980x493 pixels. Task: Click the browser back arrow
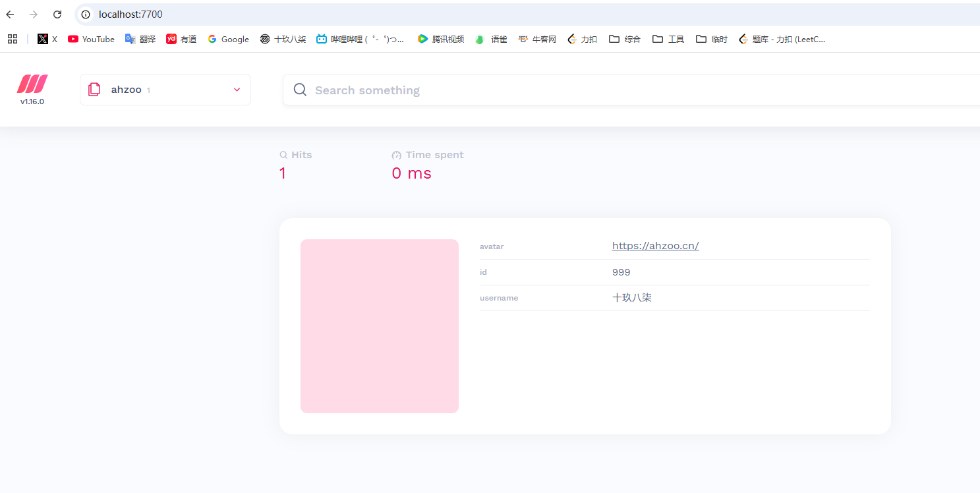coord(10,14)
